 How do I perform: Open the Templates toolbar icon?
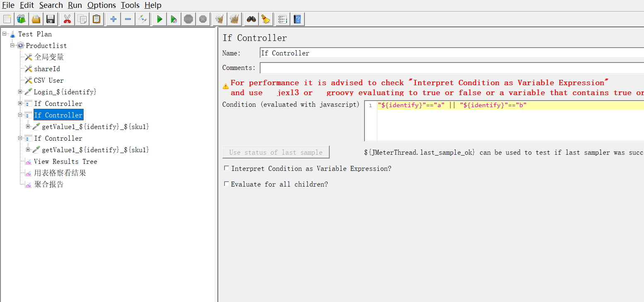coord(21,19)
